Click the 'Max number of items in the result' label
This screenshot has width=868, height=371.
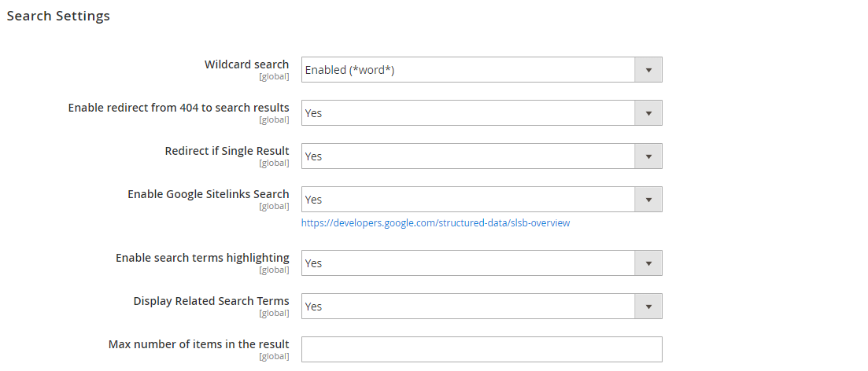coord(199,344)
